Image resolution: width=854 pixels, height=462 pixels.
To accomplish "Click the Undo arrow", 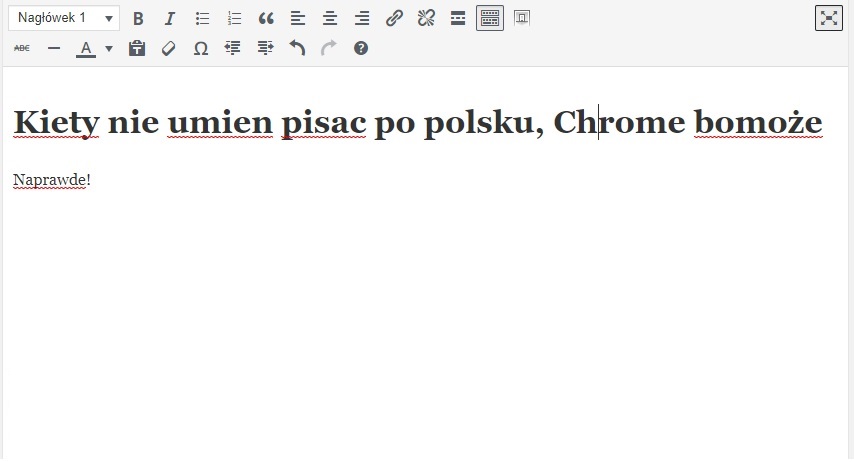I will [x=297, y=48].
